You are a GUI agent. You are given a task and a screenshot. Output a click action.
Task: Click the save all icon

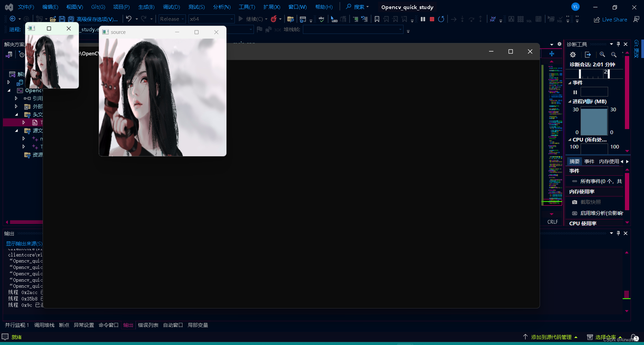tap(71, 19)
